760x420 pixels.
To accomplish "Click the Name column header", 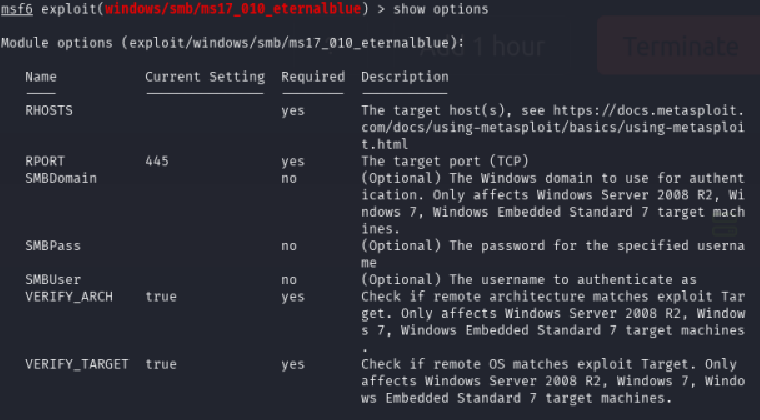I will [x=41, y=77].
